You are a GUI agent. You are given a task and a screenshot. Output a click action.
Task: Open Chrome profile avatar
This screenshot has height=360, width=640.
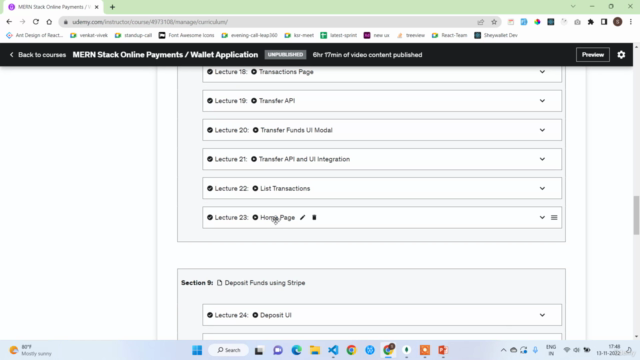coord(618,22)
